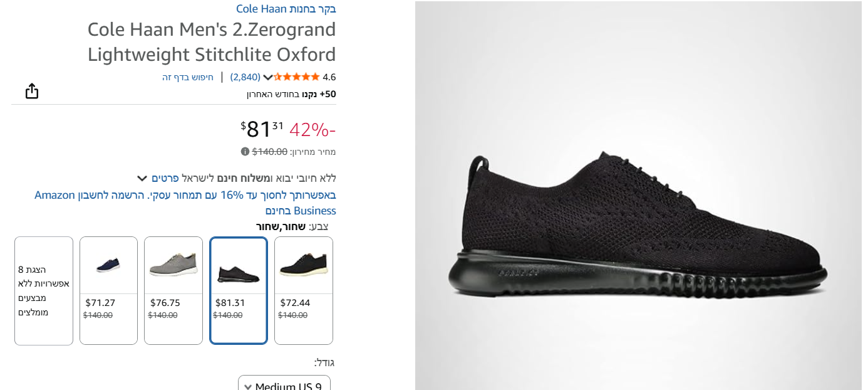
Task: Click the Cole Haan Stitchlite Oxford product title
Action: pyautogui.click(x=212, y=41)
